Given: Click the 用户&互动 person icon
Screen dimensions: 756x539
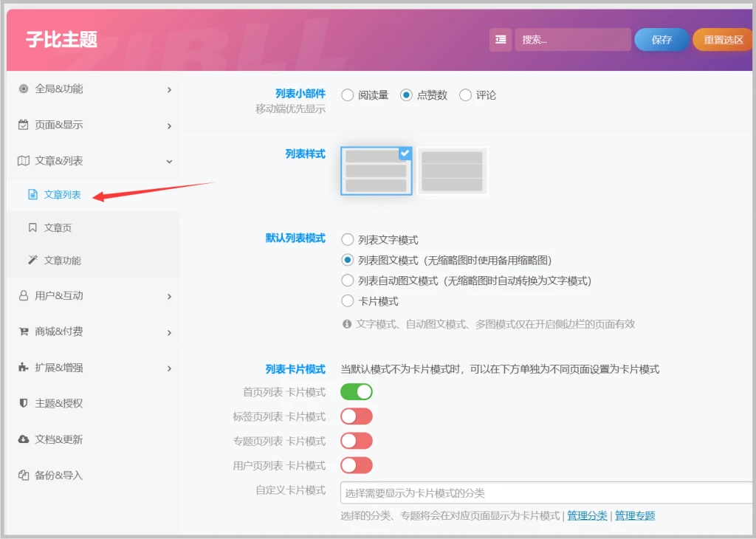Looking at the screenshot, I should 23,296.
